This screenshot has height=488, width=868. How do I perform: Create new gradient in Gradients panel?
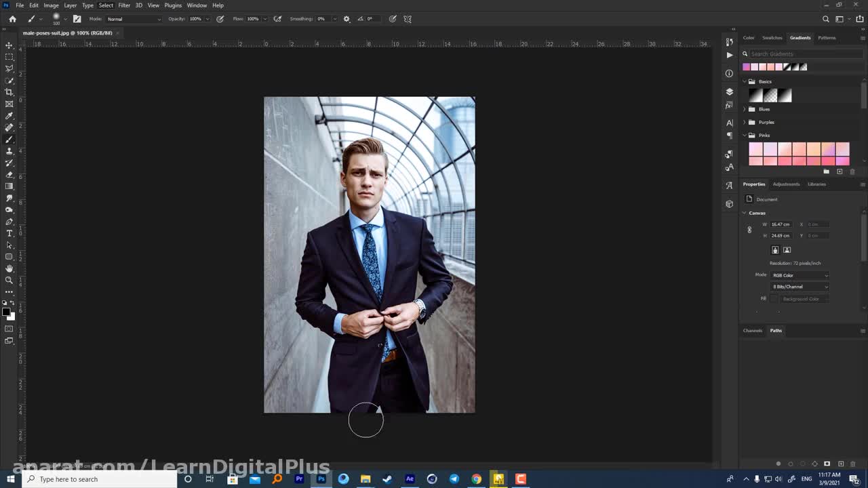[839, 171]
